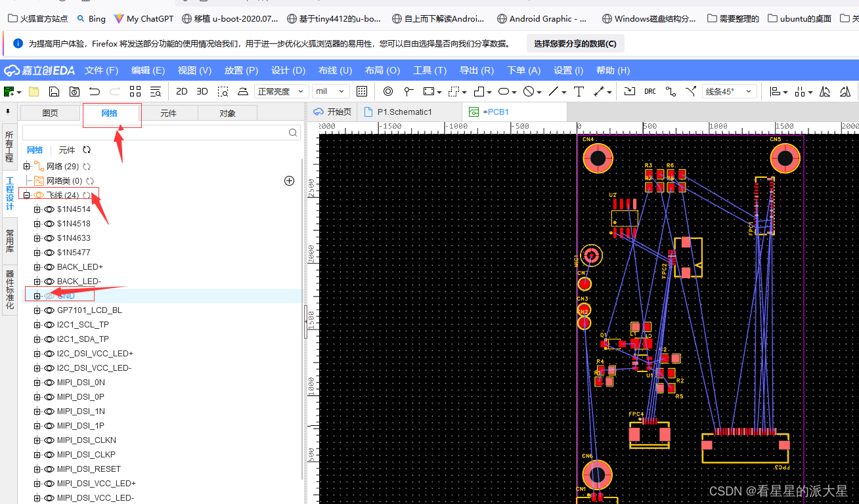Open the 线条45° routing angle dropdown
The height and width of the screenshot is (504, 859).
coord(729,91)
